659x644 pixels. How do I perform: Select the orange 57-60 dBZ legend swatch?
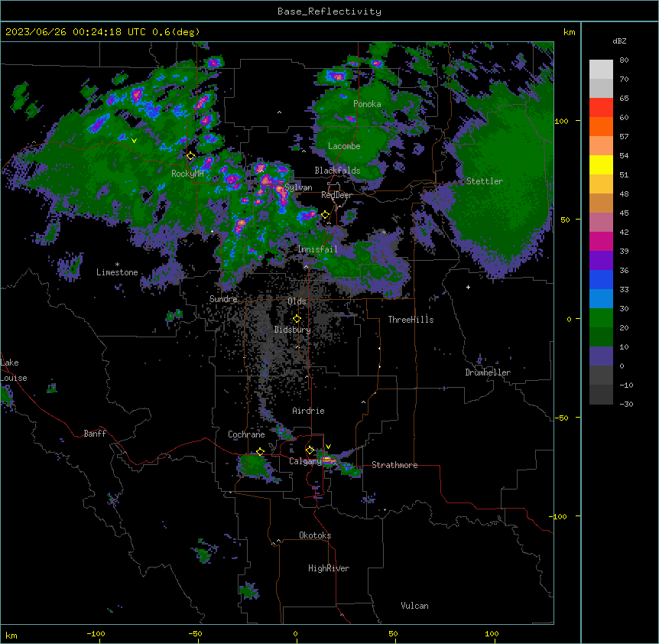click(601, 126)
